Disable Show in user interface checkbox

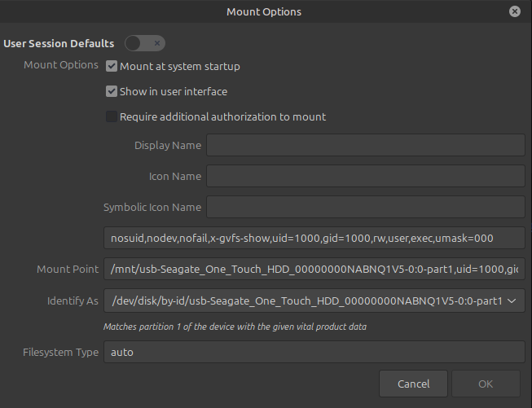click(112, 91)
